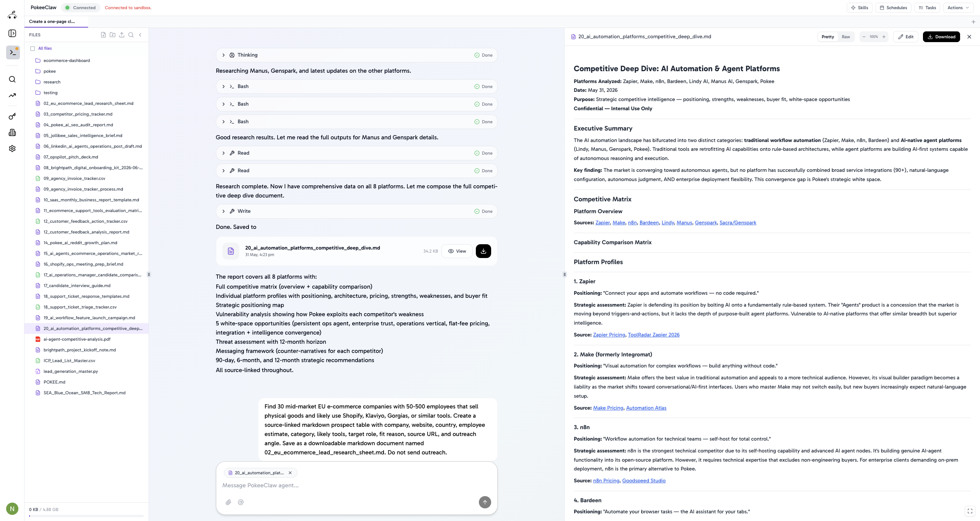Click the send message arrow button
This screenshot has height=521, width=980.
[x=485, y=502]
